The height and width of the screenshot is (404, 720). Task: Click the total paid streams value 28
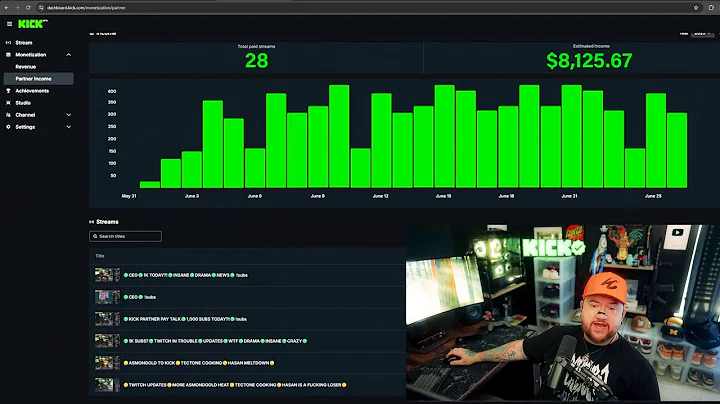pyautogui.click(x=256, y=61)
